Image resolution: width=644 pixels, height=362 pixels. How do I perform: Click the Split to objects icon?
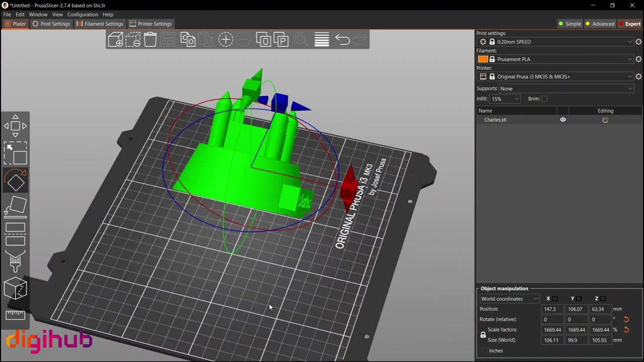264,40
